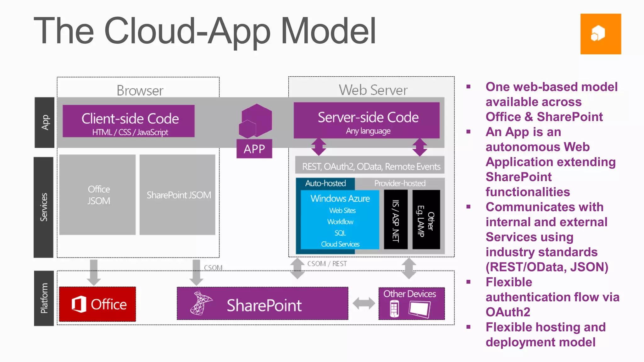Click the gray down arrow above Office
644x362 pixels.
coord(94,272)
